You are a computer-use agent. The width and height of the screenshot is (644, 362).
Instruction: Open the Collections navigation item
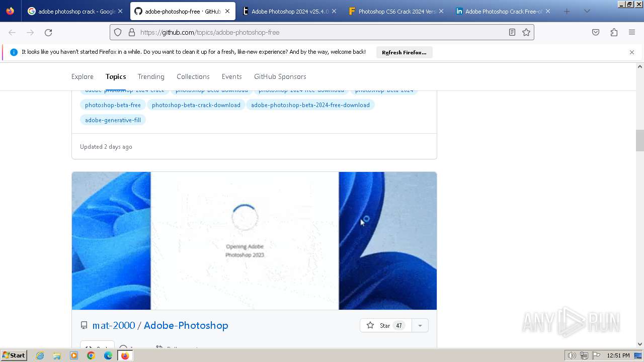pos(193,76)
